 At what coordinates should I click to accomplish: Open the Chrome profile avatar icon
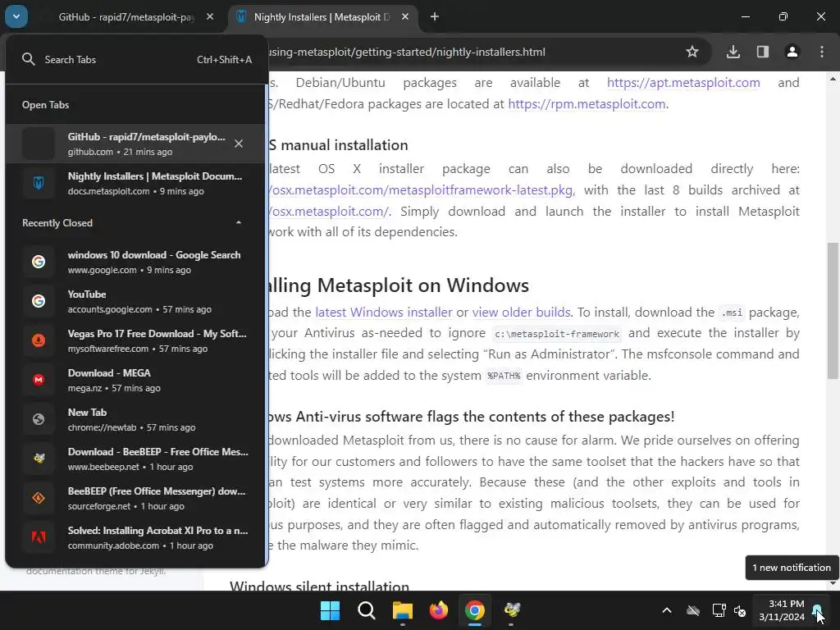792,52
